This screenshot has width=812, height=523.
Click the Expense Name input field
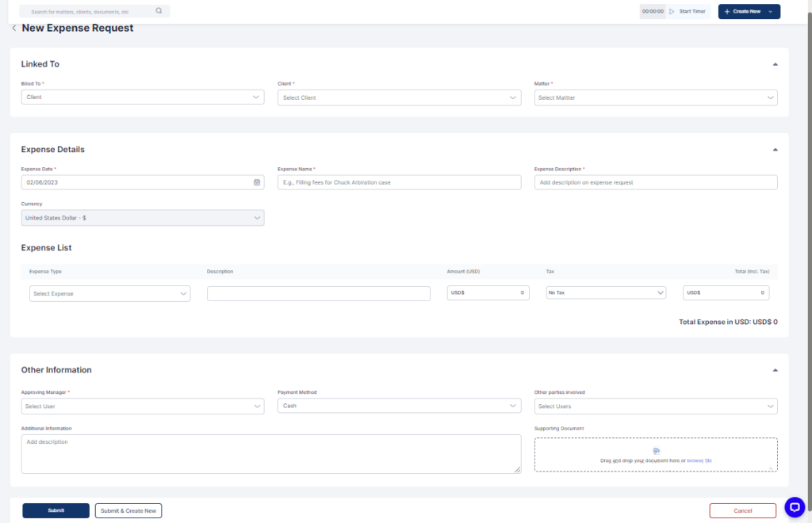[399, 182]
